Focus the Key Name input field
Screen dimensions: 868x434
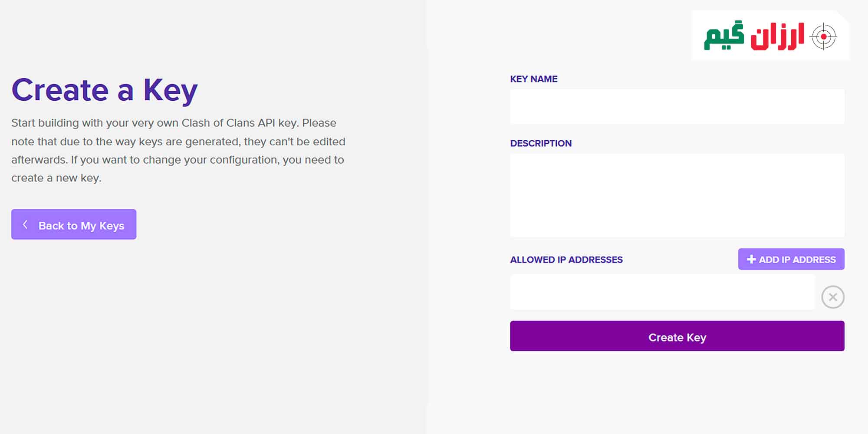(677, 107)
